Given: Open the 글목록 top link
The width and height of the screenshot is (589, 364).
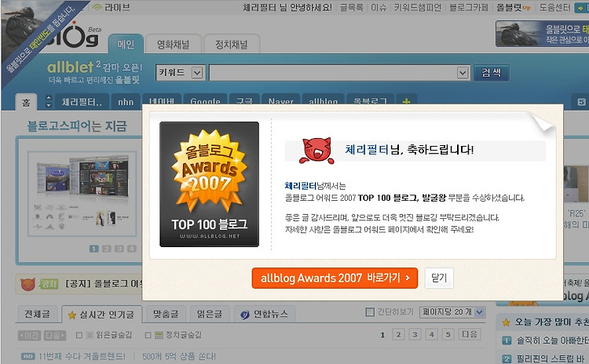Looking at the screenshot, I should click(x=352, y=8).
